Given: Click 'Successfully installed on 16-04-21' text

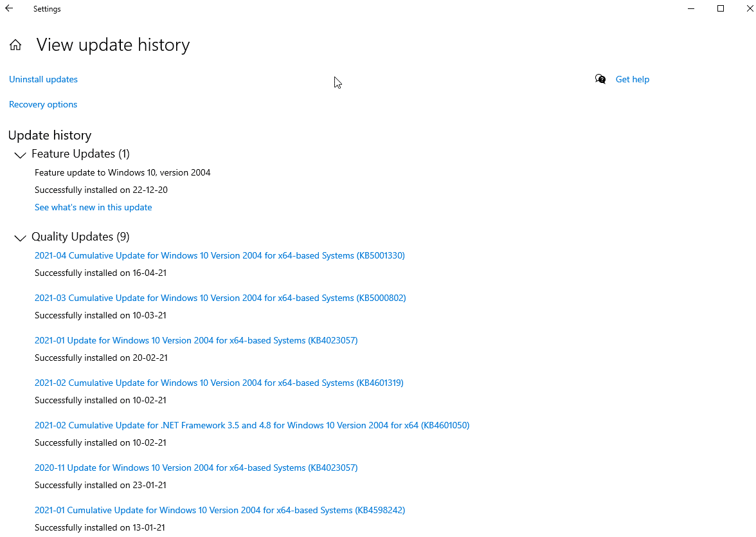Looking at the screenshot, I should tap(100, 273).
